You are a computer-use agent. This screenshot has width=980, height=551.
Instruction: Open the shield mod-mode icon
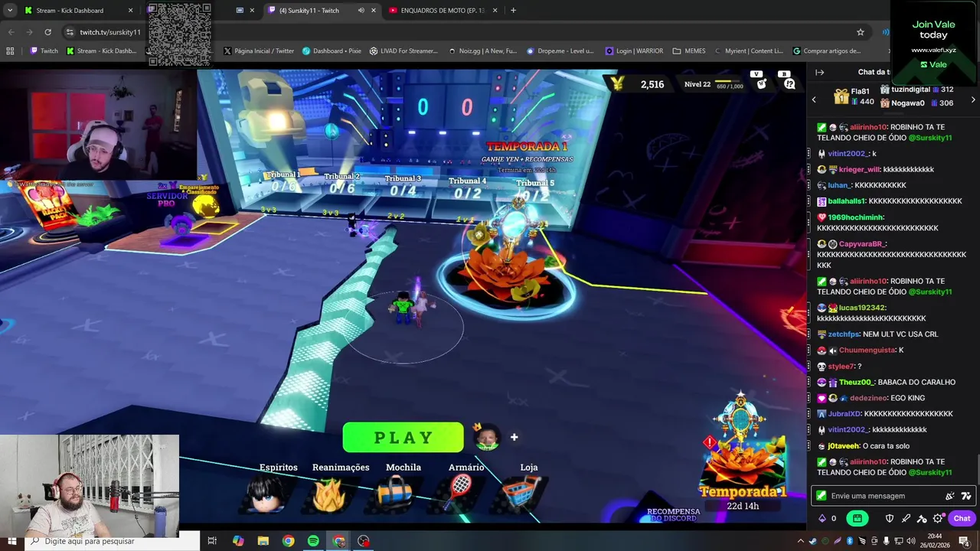890,518
